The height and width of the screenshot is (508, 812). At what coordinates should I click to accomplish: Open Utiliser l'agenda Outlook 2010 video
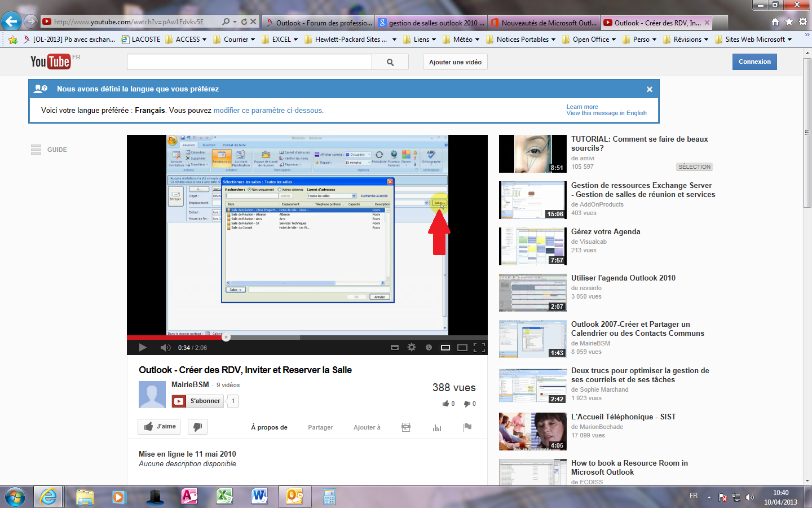[623, 278]
